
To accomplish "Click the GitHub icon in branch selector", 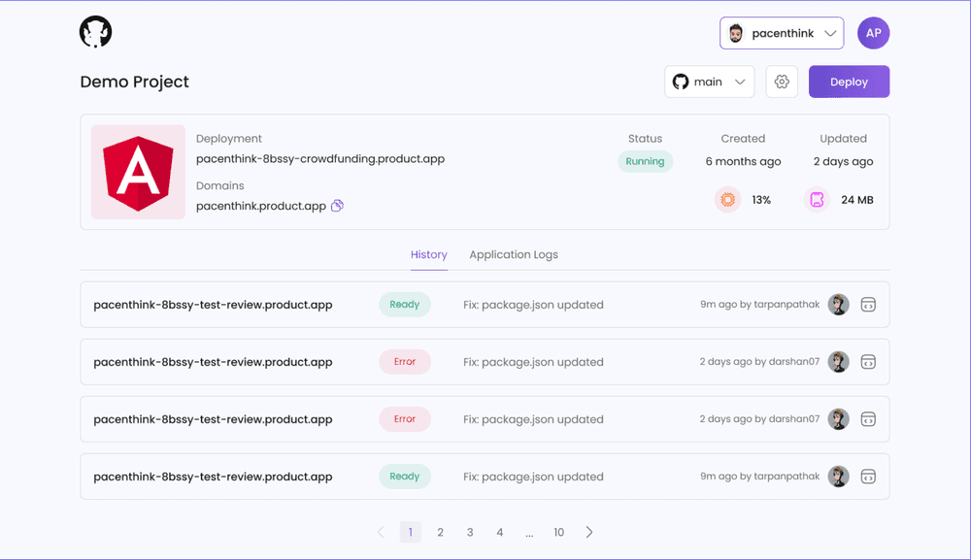I will 681,82.
